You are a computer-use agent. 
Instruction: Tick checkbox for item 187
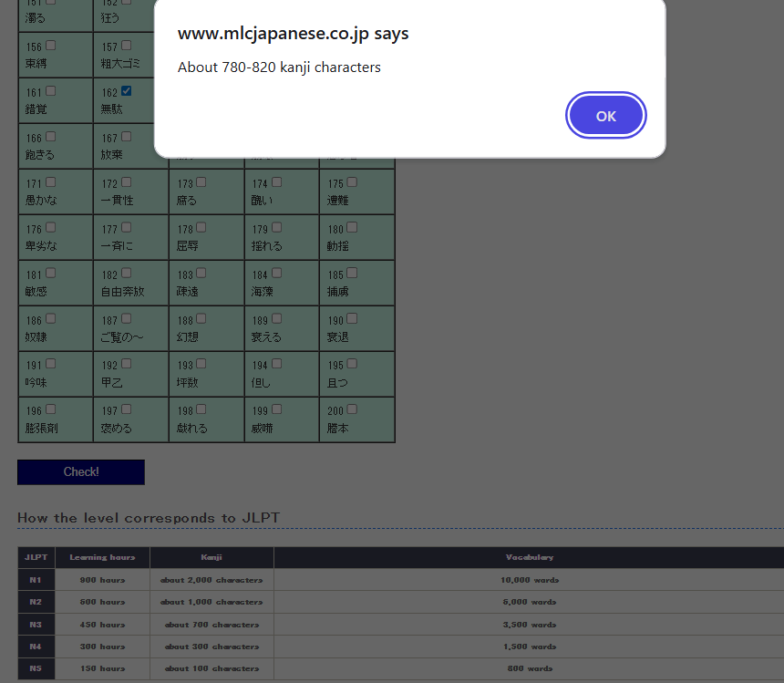pyautogui.click(x=126, y=318)
